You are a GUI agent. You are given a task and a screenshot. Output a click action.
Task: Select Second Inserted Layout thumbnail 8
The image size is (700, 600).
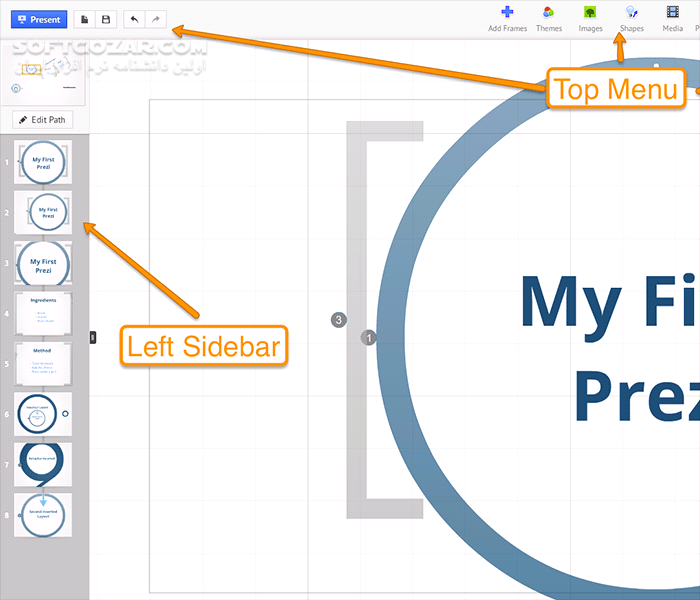(43, 515)
